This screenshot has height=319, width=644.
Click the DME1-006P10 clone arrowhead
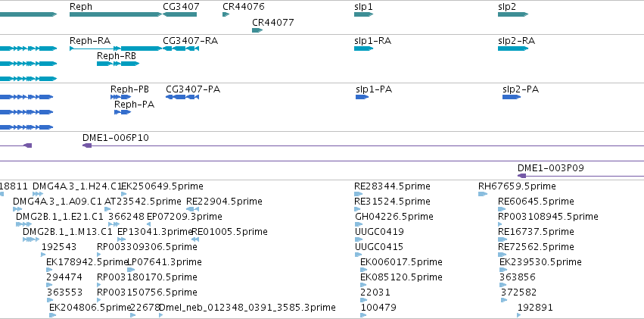coord(87,145)
